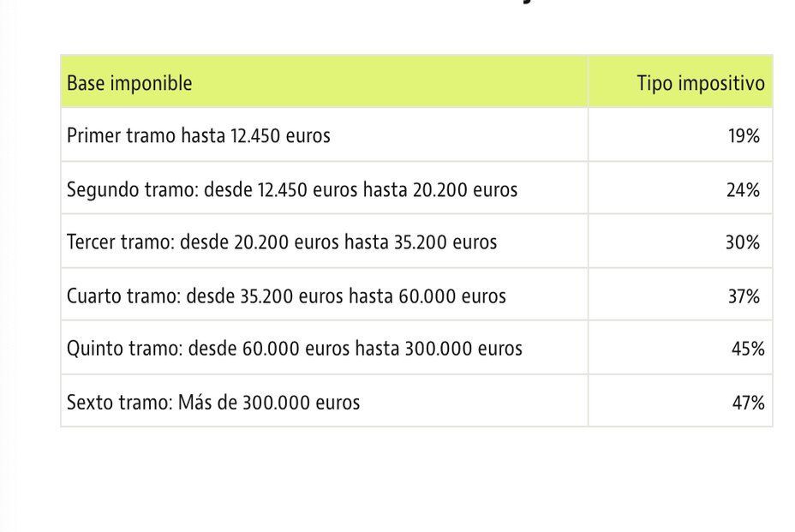Select the "Cuarto tramo" label text
The image size is (795, 532).
point(123,296)
